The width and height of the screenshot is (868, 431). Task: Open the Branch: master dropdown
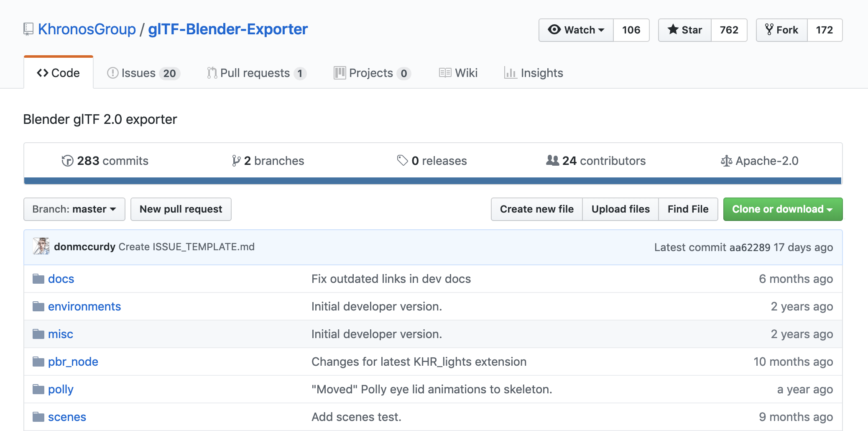coord(74,209)
